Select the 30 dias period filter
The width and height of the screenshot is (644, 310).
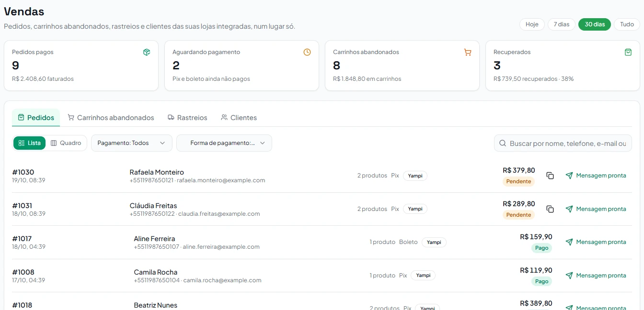coord(595,24)
